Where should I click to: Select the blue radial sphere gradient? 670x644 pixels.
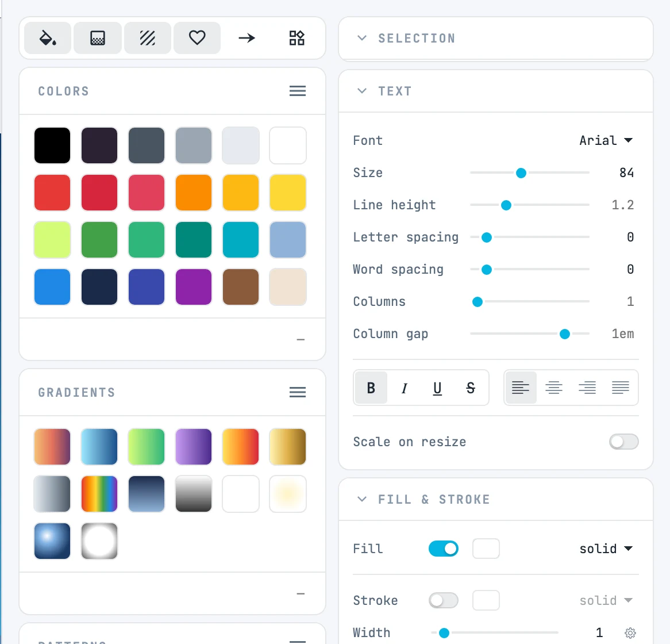pos(52,541)
